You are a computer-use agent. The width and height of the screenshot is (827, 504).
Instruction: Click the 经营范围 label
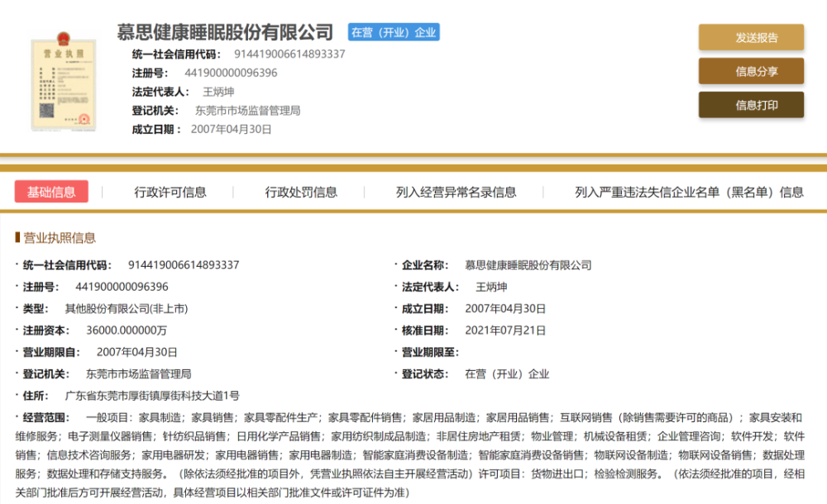coord(46,417)
